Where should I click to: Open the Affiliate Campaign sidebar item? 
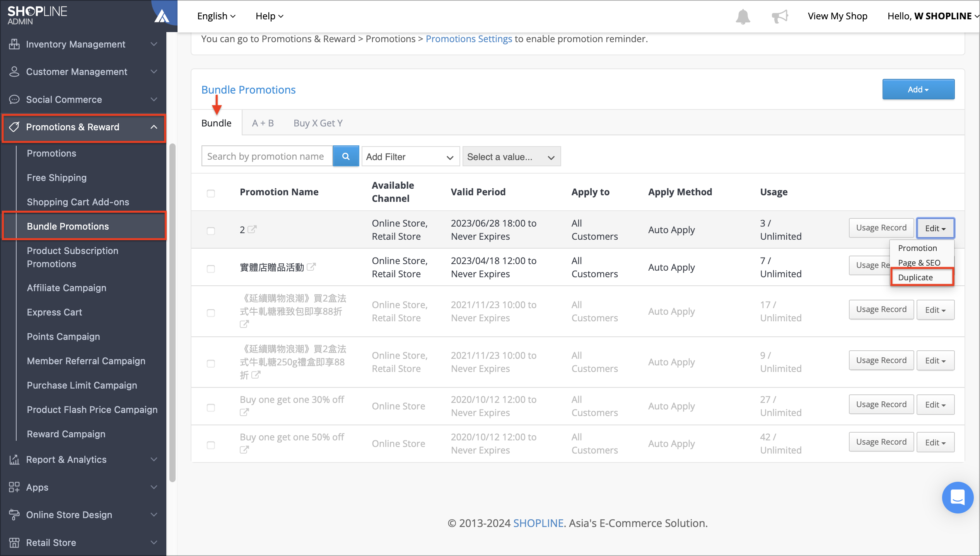point(67,288)
